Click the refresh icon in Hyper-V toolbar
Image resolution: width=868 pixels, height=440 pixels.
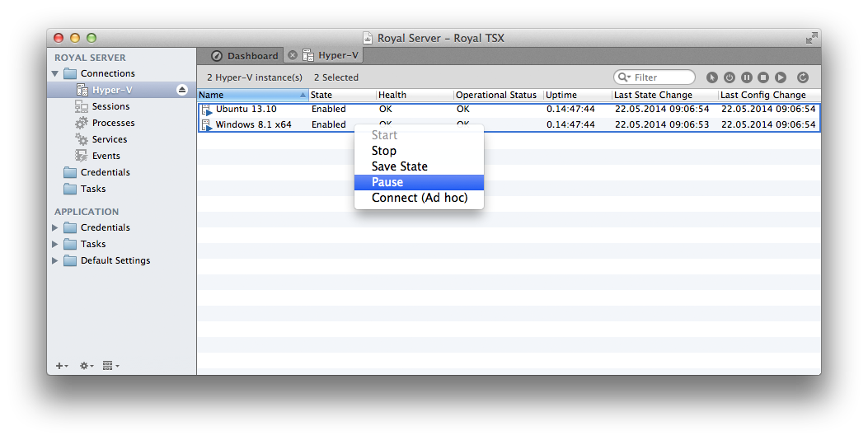pyautogui.click(x=803, y=77)
